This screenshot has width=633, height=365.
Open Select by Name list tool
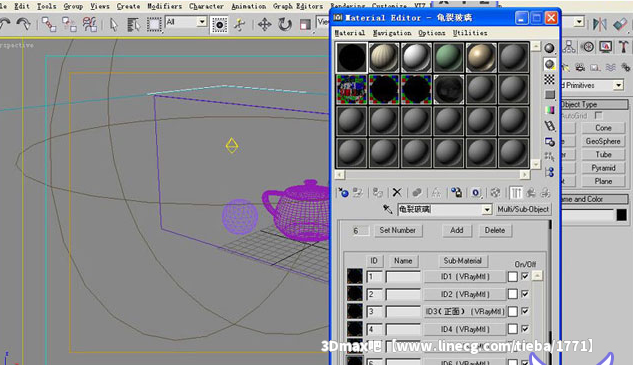point(133,25)
